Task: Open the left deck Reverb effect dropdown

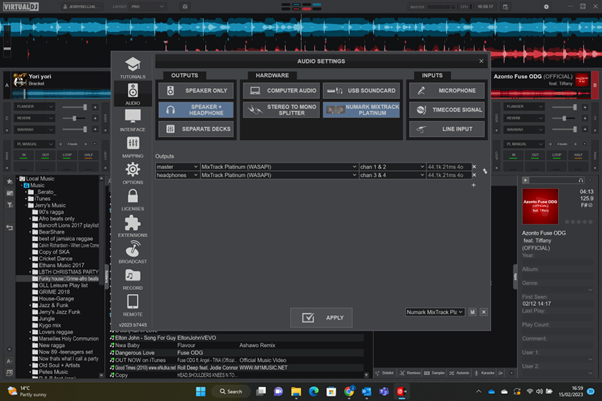Action: coord(35,118)
